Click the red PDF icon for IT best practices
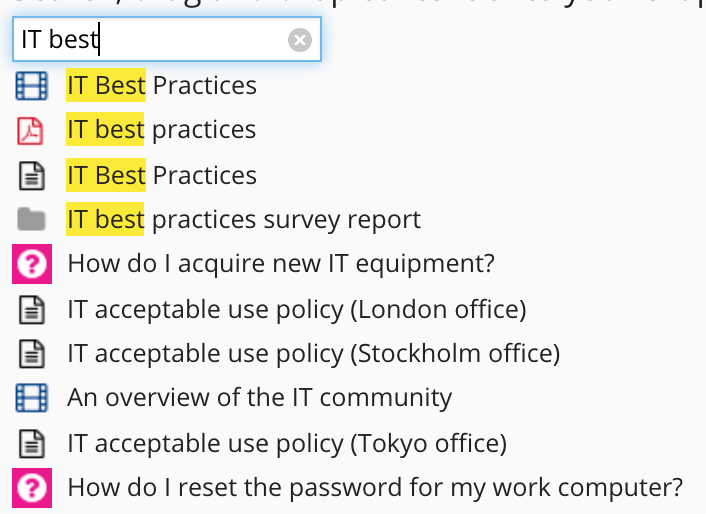This screenshot has width=706, height=514. [32, 130]
